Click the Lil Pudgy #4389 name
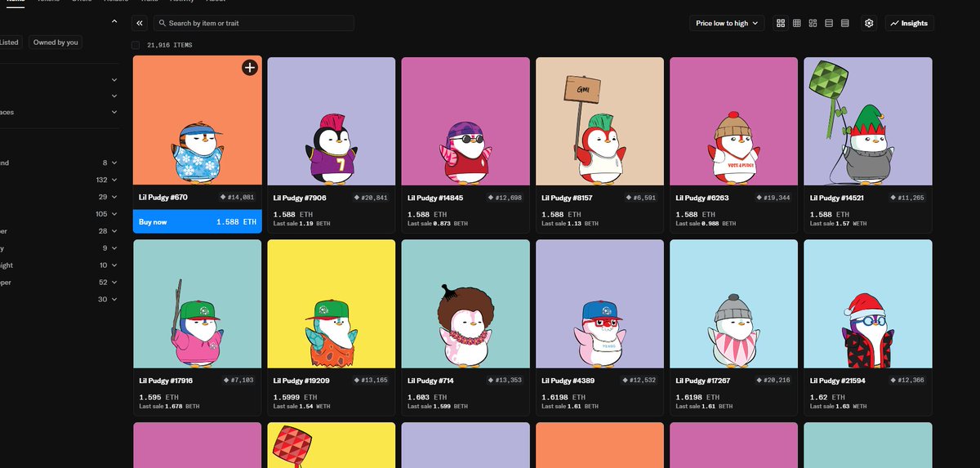The width and height of the screenshot is (980, 468). 569,380
